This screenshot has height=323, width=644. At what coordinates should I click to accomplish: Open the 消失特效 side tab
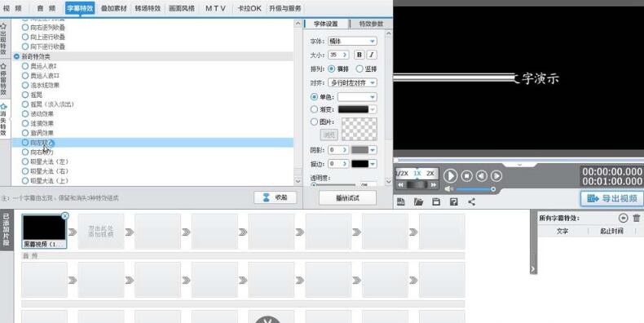[x=3, y=120]
